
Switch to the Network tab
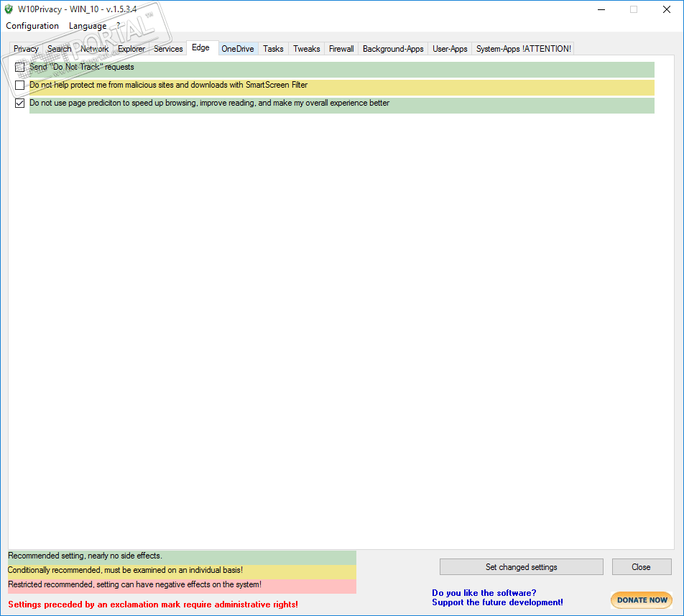click(94, 49)
